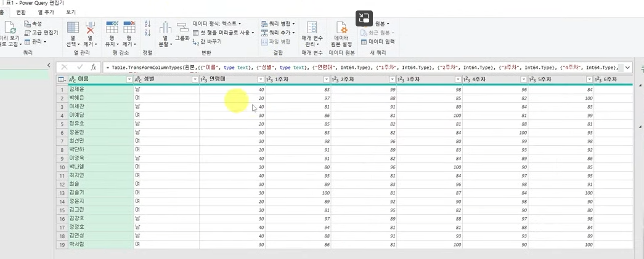Click Manage Parameters (매개 변수 관리) icon
The height and width of the screenshot is (259, 644).
312,28
